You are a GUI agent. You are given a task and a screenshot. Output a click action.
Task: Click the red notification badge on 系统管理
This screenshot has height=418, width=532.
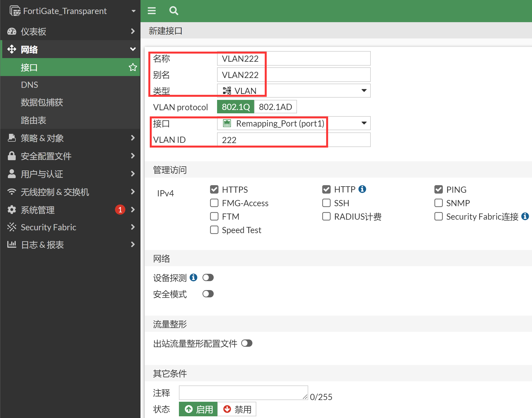point(120,210)
